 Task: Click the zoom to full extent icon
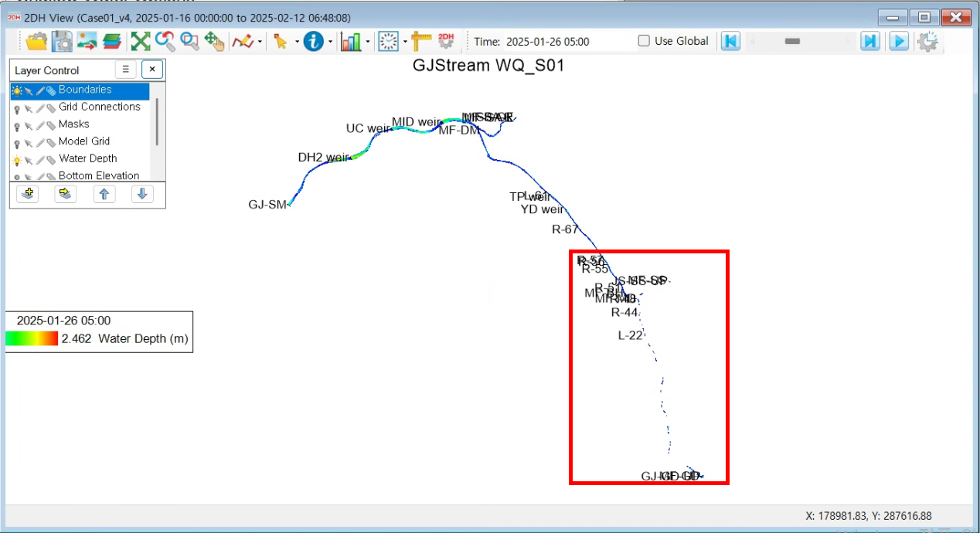[x=140, y=42]
